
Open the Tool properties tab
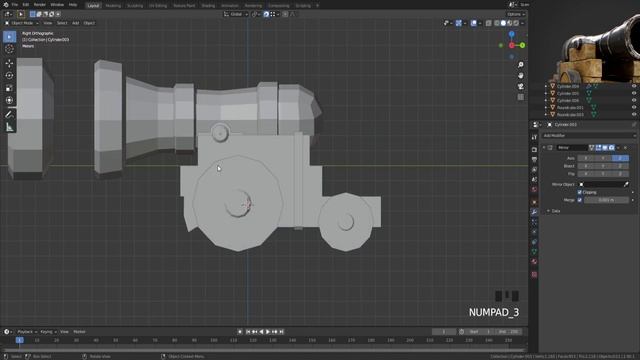534,138
